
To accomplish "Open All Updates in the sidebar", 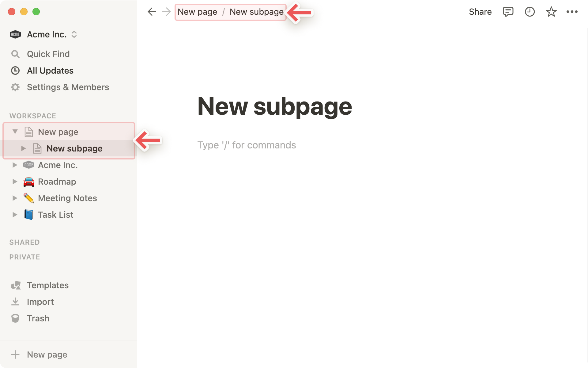I will (x=50, y=71).
